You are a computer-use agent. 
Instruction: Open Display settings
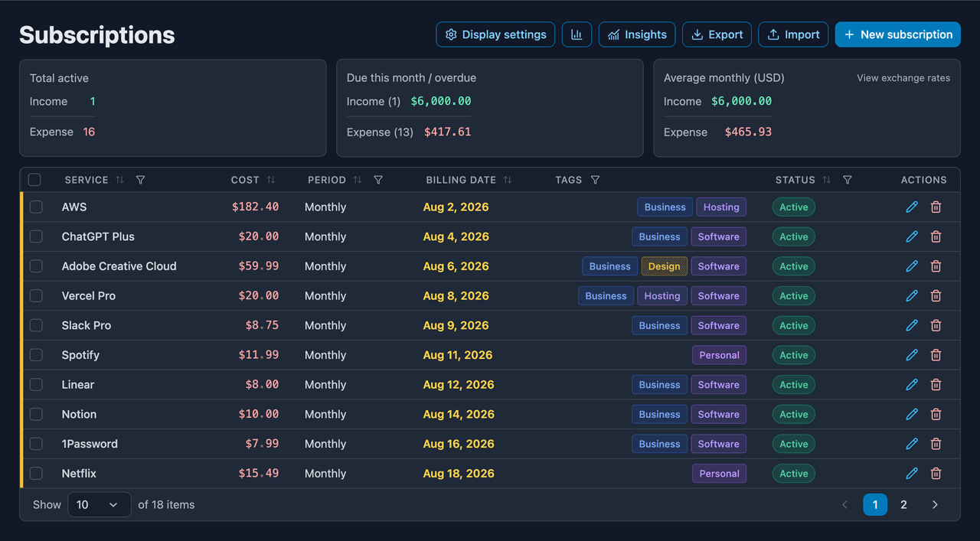pyautogui.click(x=495, y=34)
